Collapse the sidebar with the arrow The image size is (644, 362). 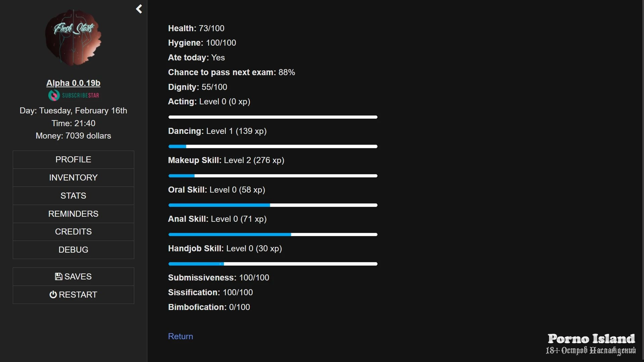[139, 9]
